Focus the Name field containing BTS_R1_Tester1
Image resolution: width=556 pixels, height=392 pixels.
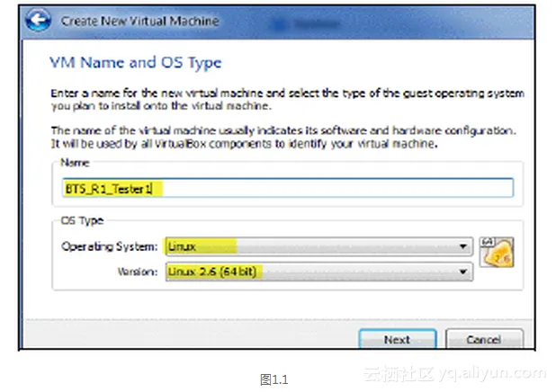click(288, 188)
